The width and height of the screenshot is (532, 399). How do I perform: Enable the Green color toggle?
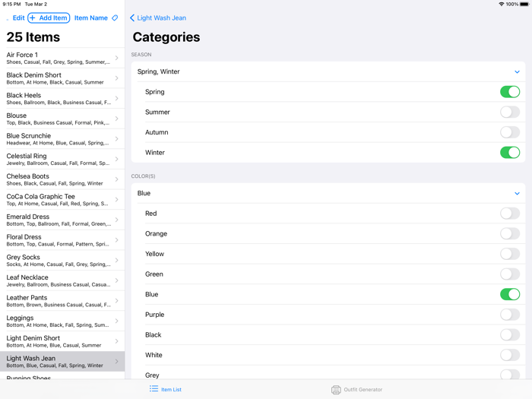(x=510, y=274)
